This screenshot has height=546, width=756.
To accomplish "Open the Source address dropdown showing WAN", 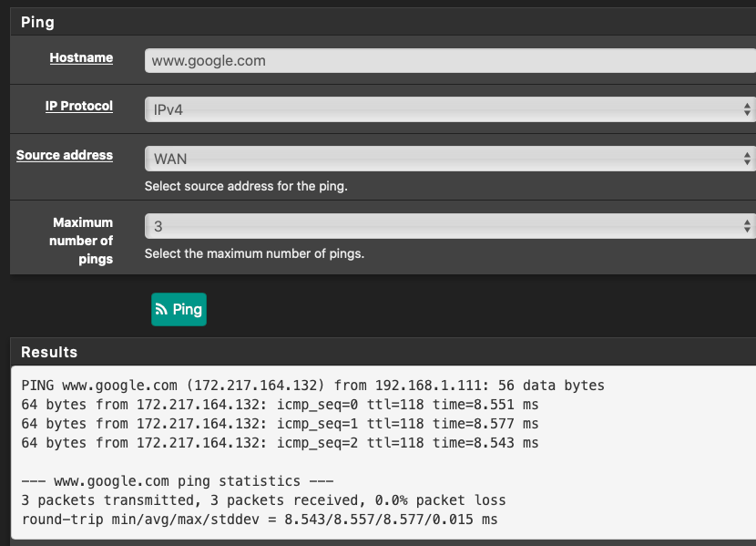I will pyautogui.click(x=450, y=159).
